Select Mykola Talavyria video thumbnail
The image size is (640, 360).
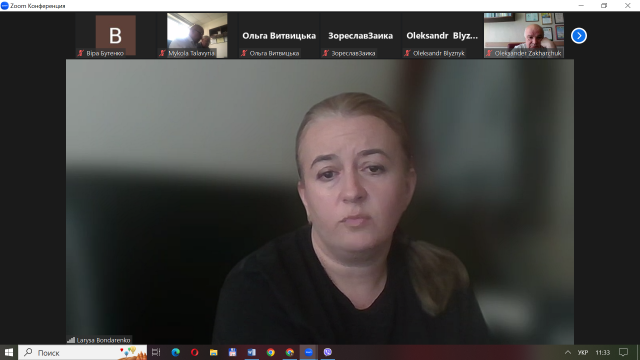click(x=197, y=35)
